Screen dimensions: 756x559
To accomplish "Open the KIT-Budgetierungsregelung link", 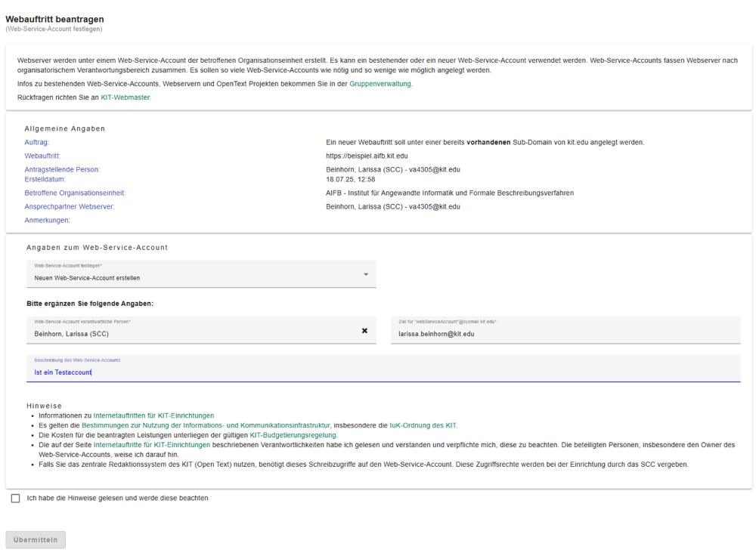I will 293,435.
